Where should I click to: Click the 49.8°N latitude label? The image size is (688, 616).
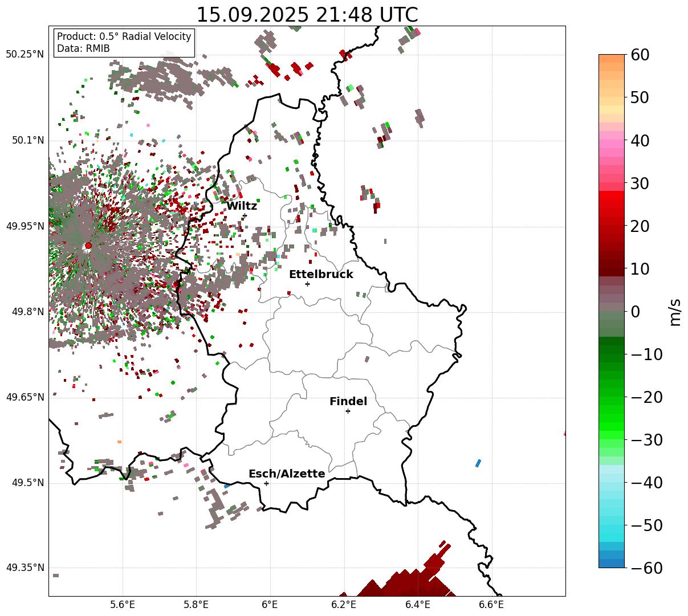[x=27, y=312]
